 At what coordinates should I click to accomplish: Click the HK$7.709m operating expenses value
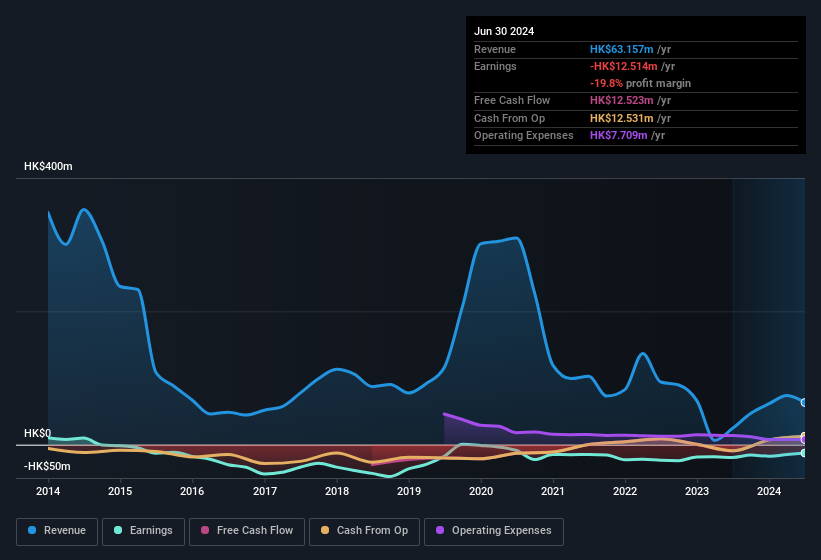click(x=618, y=135)
